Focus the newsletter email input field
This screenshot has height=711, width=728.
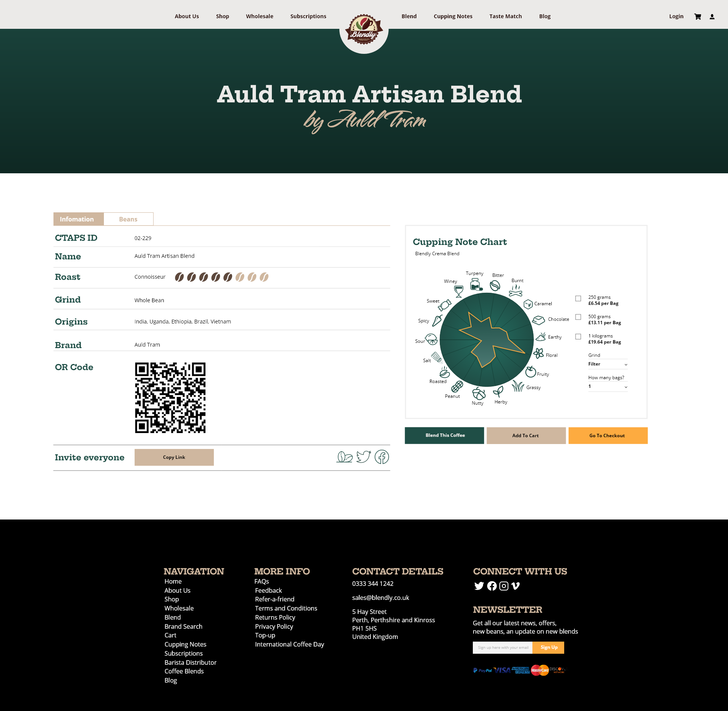click(502, 648)
